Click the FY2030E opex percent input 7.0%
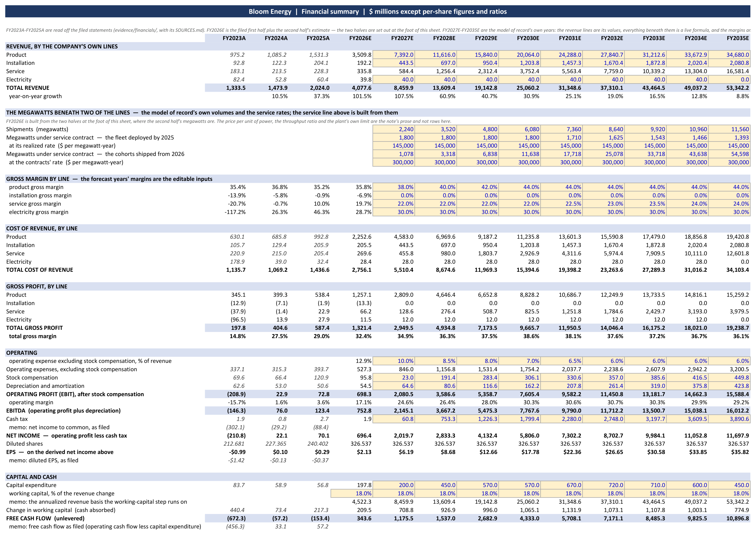The width and height of the screenshot is (756, 535). (519, 361)
